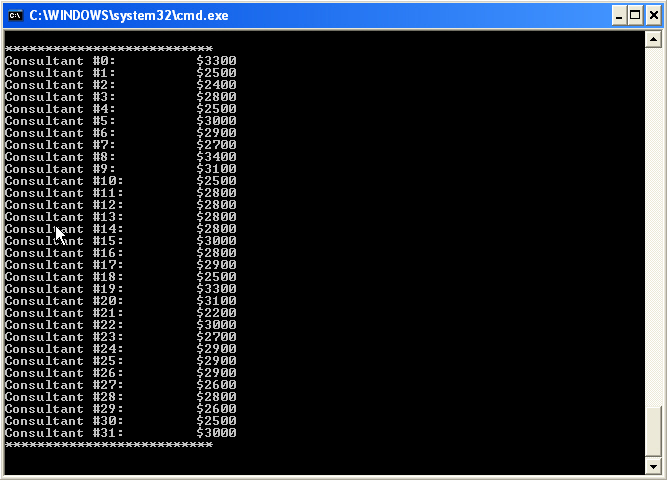Click the text 'Consultant #20:'
The height and width of the screenshot is (480, 667).
tap(64, 301)
